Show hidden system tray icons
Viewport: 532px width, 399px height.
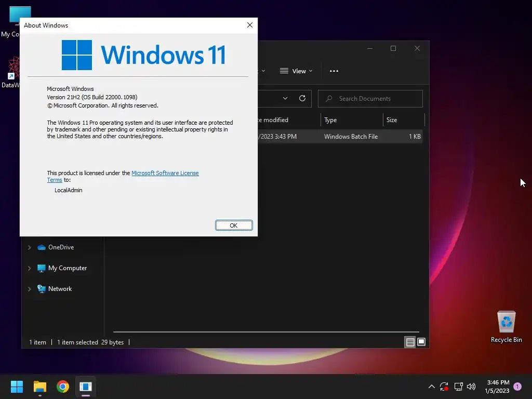[x=432, y=387]
